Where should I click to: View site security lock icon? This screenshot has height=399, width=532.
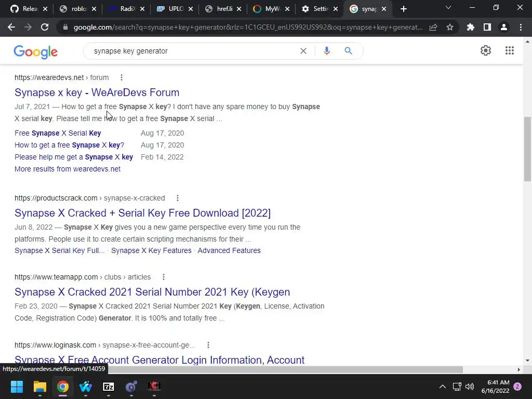[x=65, y=27]
